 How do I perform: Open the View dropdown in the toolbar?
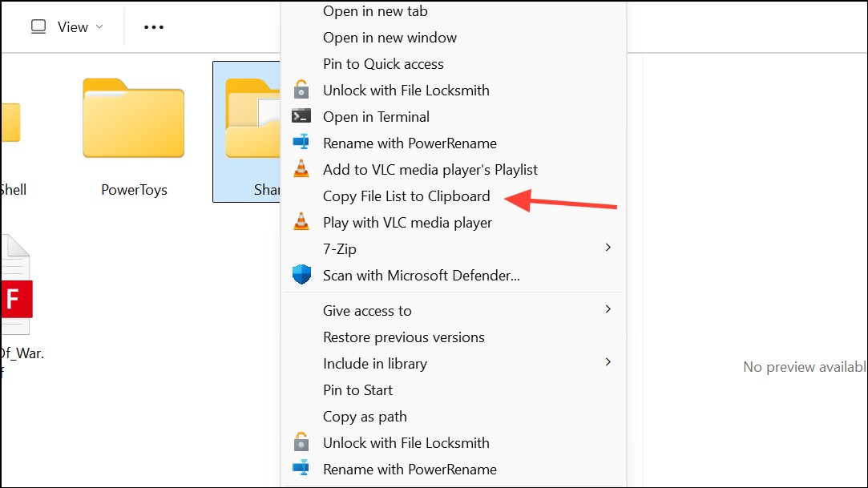67,27
